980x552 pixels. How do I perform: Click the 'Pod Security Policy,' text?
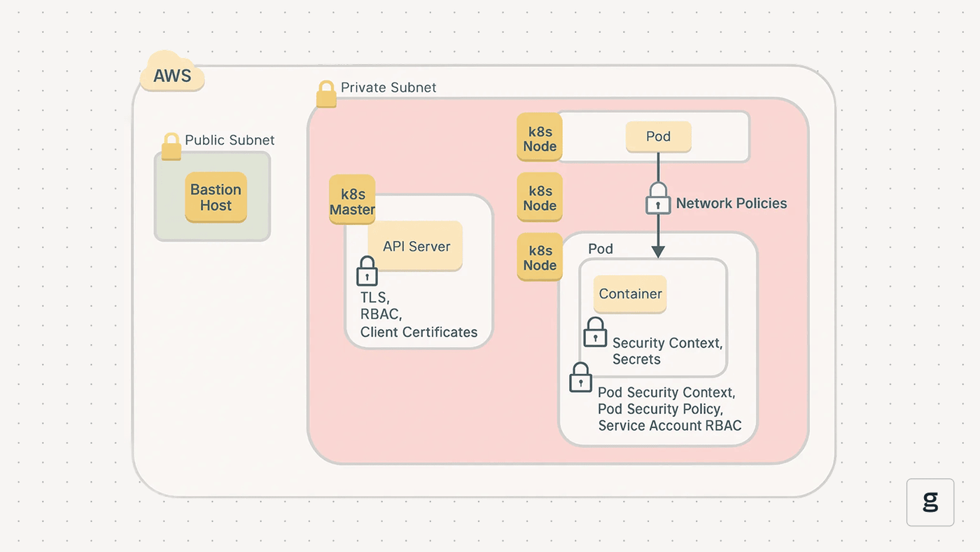point(661,409)
